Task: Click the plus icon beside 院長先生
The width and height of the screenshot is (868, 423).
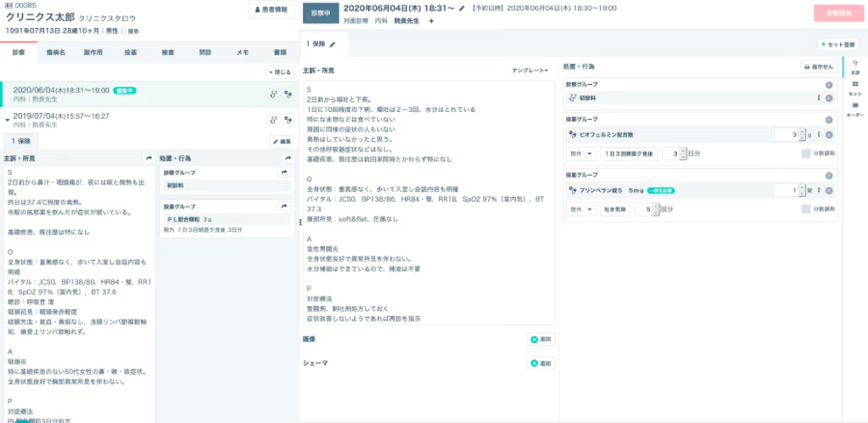Action: 431,21
